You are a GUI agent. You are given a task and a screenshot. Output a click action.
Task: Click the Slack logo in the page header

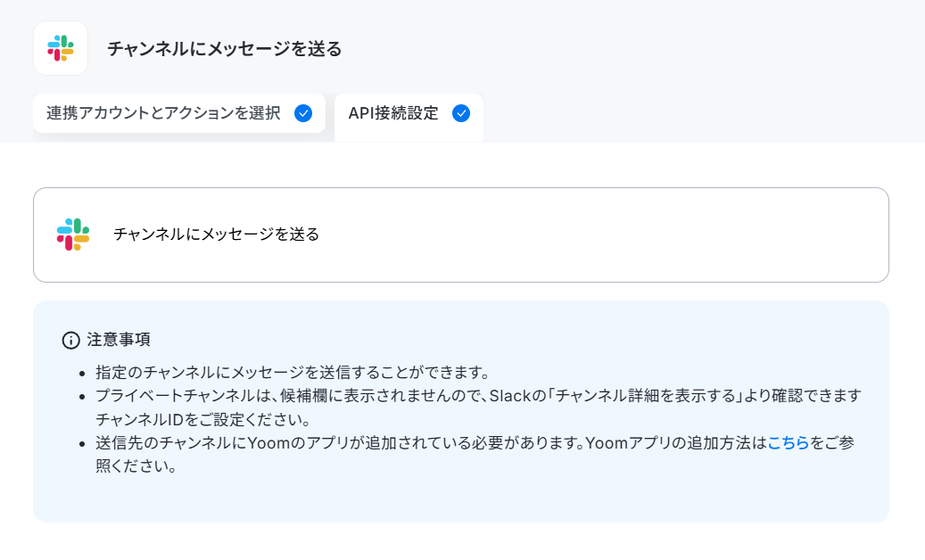pos(61,48)
